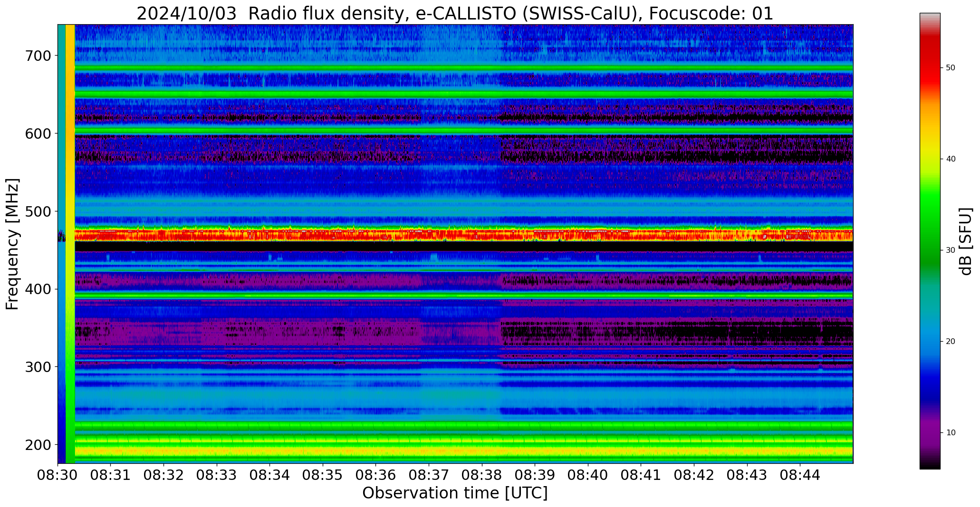The image size is (980, 507).
Task: Click the green region of the colorbar
Action: (930, 228)
